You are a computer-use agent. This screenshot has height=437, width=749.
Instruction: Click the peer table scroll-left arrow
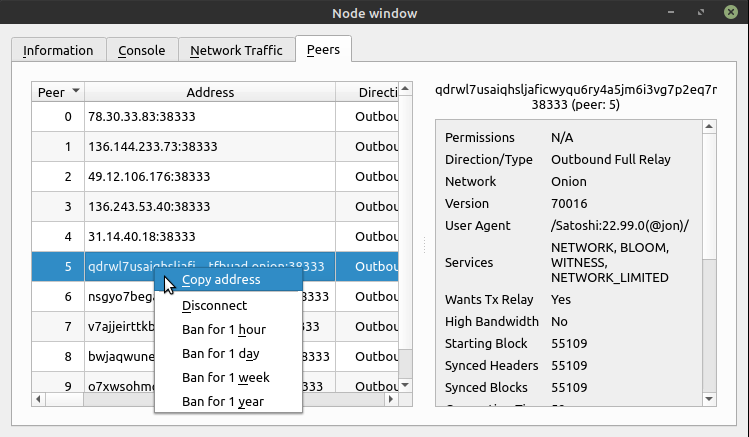point(38,399)
